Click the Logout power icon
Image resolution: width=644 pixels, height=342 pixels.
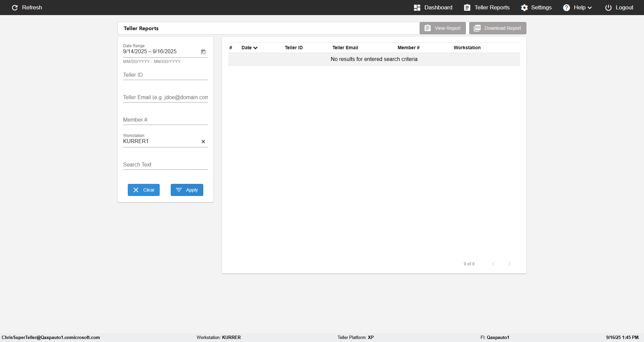click(608, 8)
